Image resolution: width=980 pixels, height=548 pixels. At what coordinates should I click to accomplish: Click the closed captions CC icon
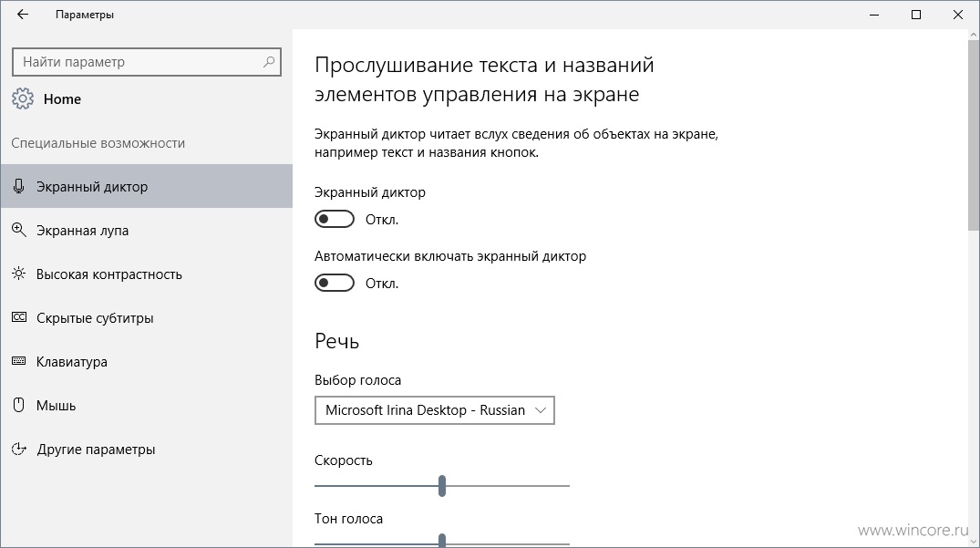click(19, 317)
